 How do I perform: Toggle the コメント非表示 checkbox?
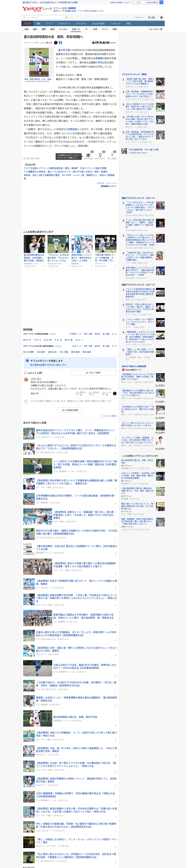click(102, 416)
